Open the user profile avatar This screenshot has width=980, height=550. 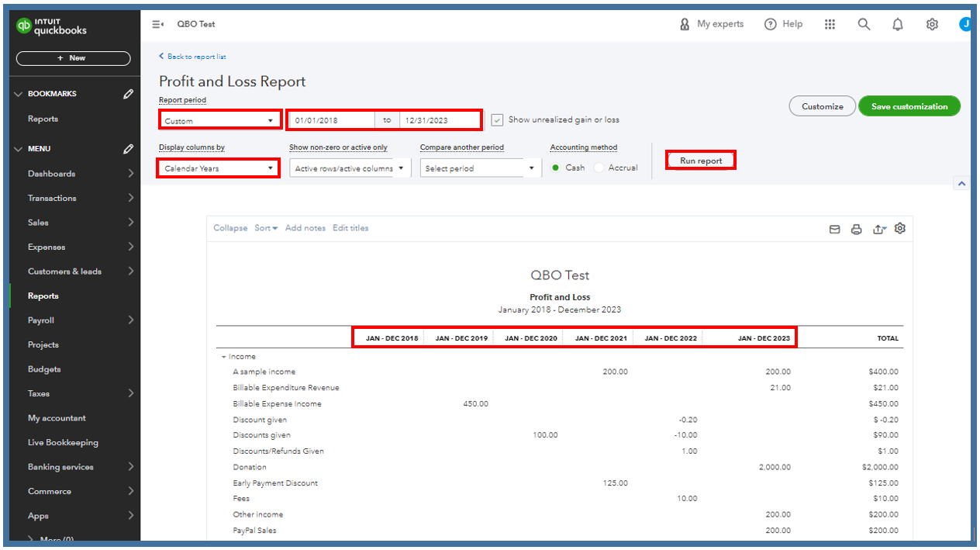pos(965,24)
